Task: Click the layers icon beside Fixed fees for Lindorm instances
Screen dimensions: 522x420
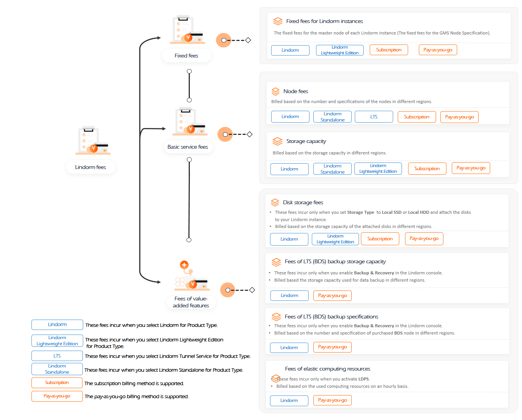Action: click(x=278, y=21)
